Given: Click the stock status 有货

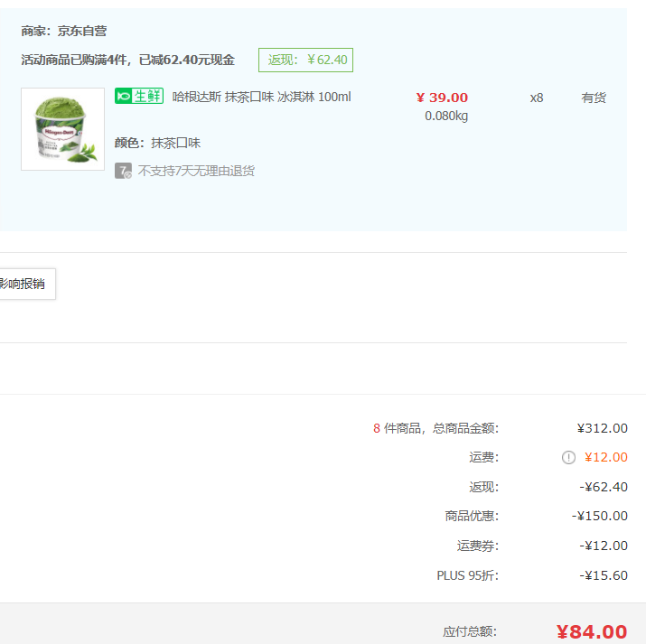Looking at the screenshot, I should coord(594,98).
